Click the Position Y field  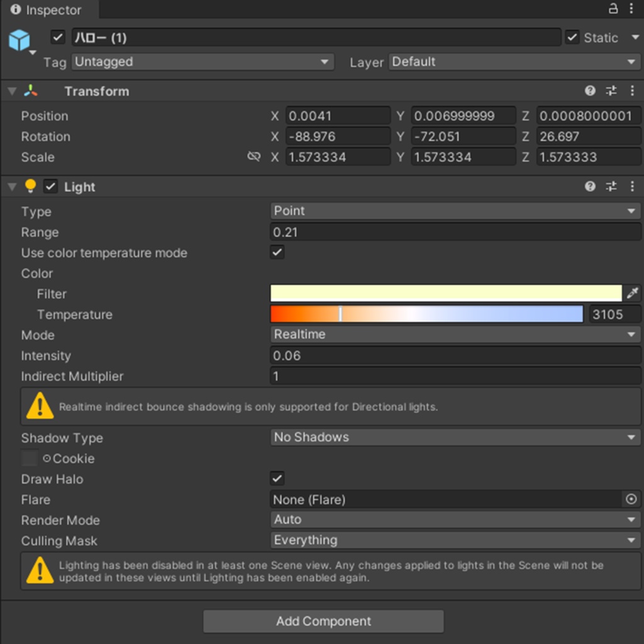click(464, 116)
